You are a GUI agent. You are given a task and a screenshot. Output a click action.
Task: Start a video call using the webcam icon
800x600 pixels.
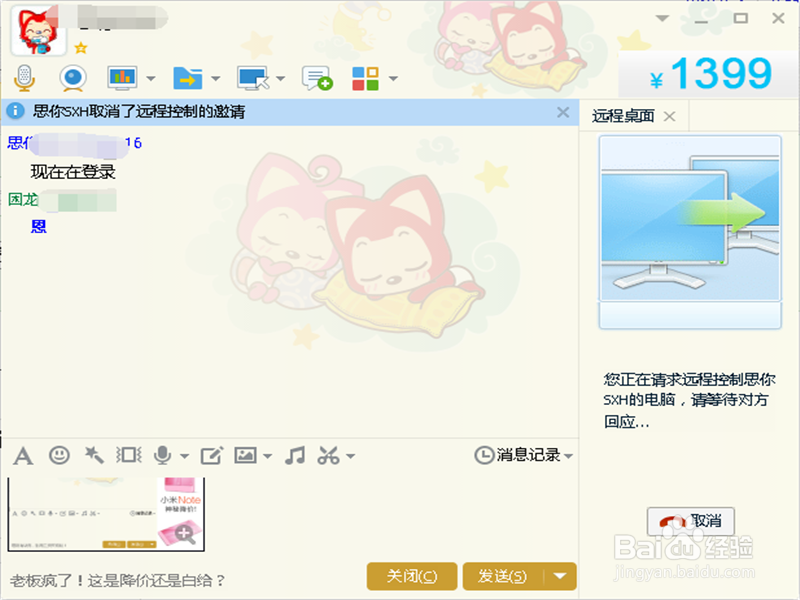click(70, 77)
